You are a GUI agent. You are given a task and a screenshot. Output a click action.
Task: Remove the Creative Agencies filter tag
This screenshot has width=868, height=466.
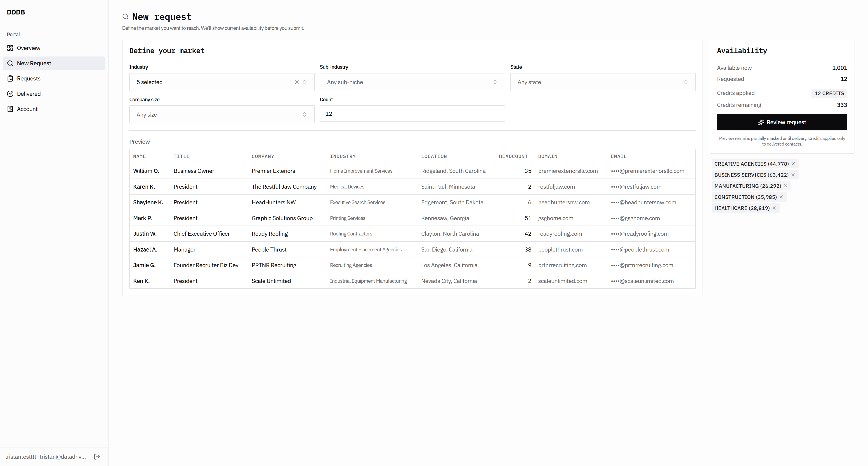pos(793,164)
